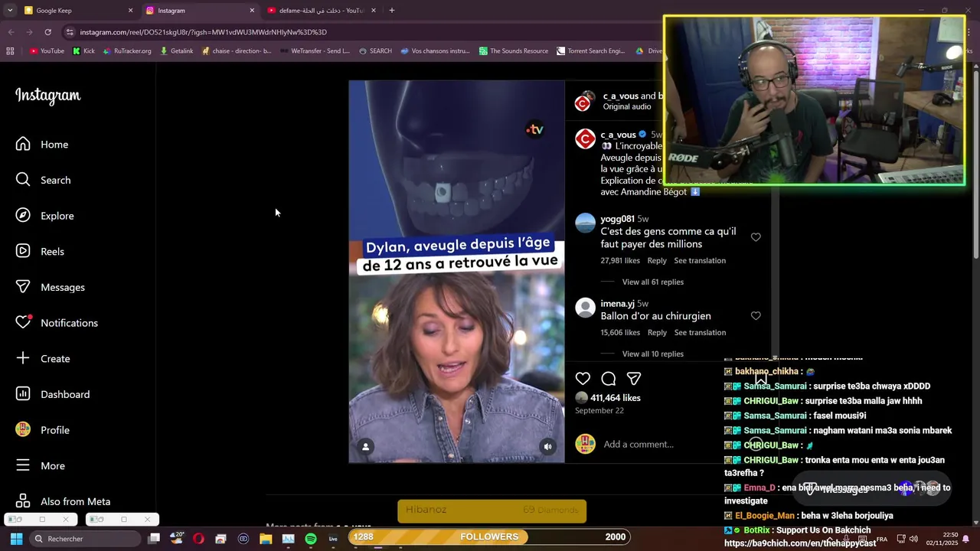Like the reel with the heart icon
This screenshot has height=551, width=980.
583,379
